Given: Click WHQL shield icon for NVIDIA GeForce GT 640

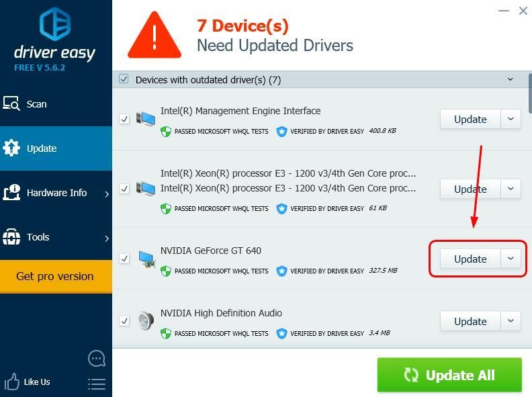Looking at the screenshot, I should click(x=165, y=271).
